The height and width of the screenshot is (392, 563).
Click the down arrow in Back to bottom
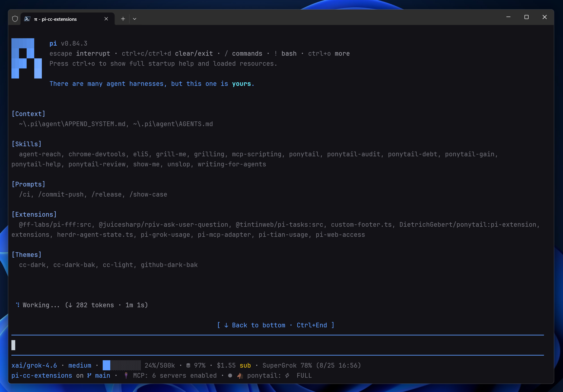226,325
